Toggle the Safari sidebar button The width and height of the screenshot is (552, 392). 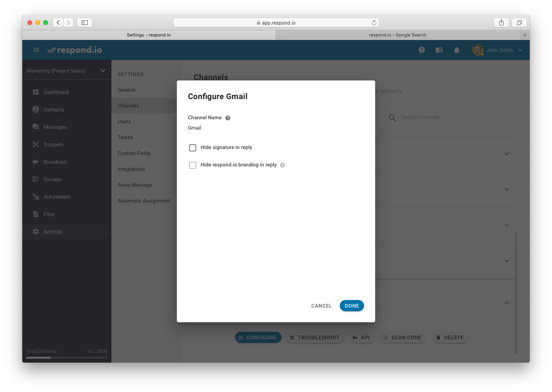click(84, 23)
